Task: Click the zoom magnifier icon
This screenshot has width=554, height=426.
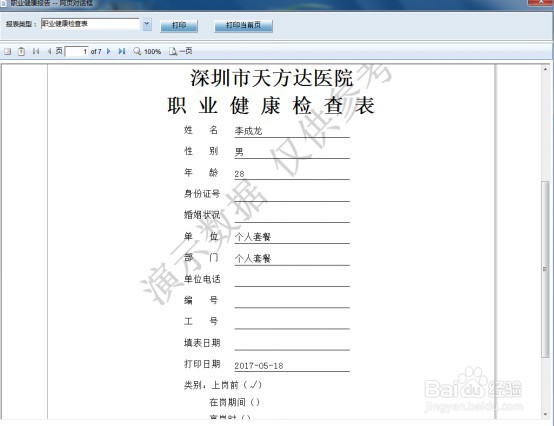Action: tap(137, 52)
